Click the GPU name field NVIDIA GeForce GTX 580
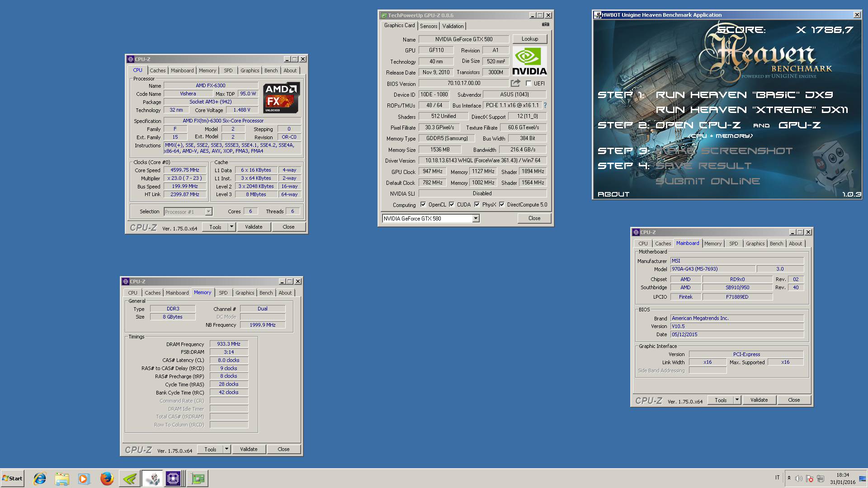Screen dimensions: 868x488 tap(464, 39)
